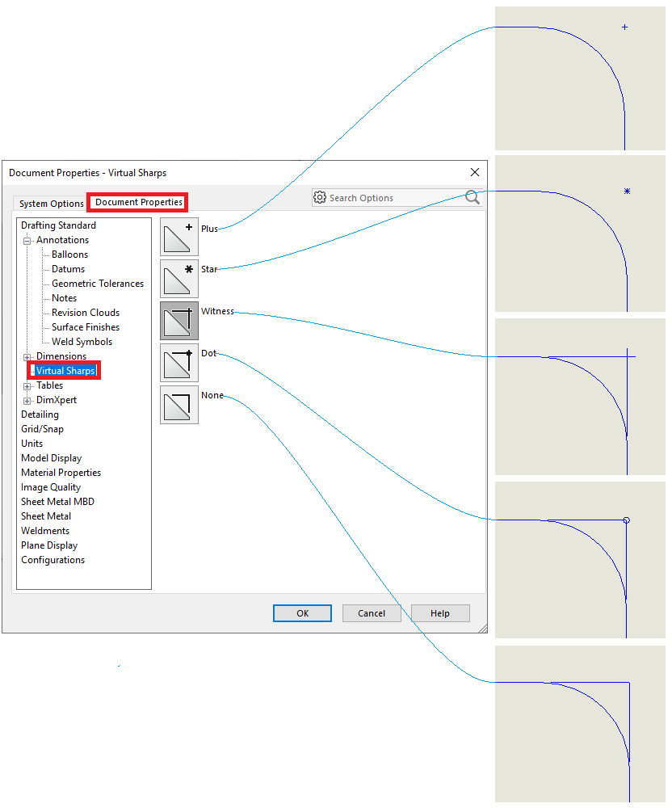
Task: Collapse the Annotations tree node
Action: coord(27,240)
